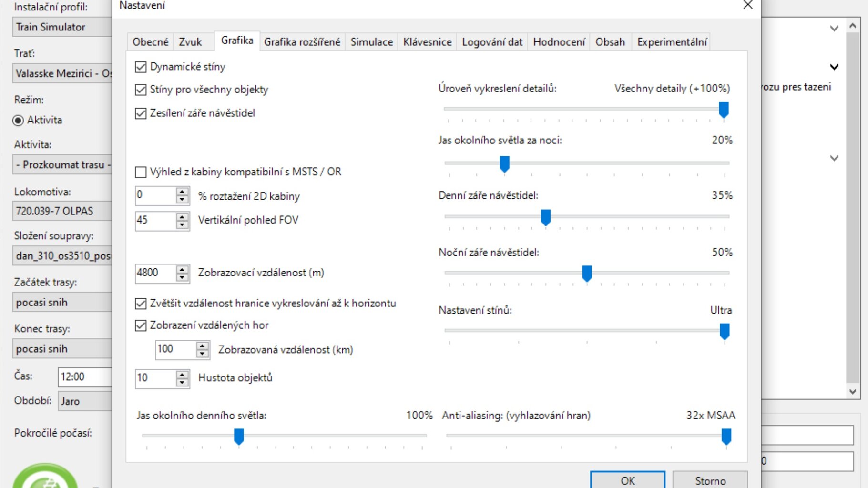Screen dimensions: 868x488
Task: Click Nastavení stínů slider handle
Action: click(x=725, y=331)
